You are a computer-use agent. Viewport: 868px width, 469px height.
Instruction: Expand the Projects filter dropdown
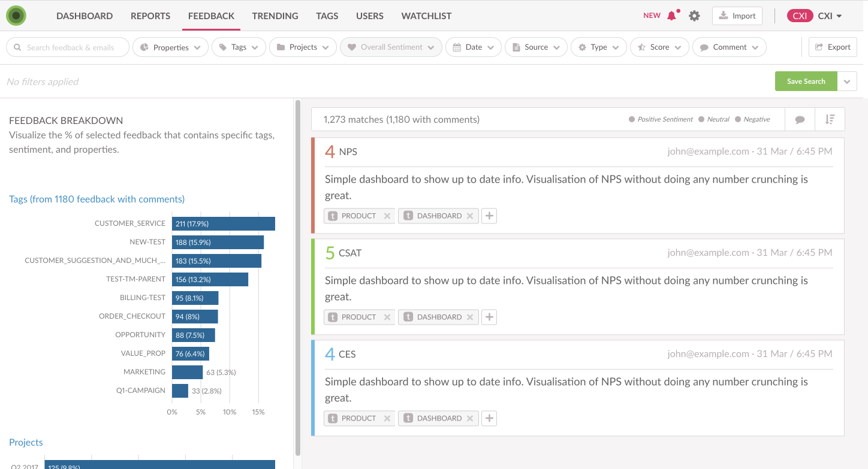pos(303,47)
